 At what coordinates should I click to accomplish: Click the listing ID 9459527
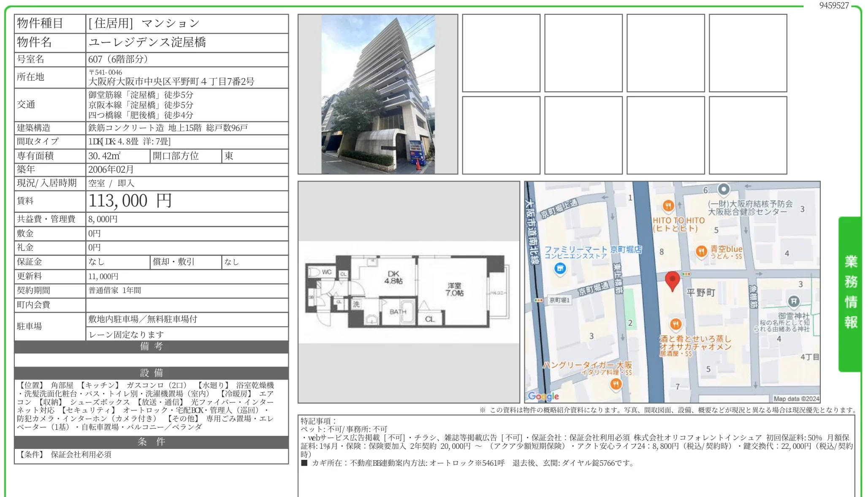[834, 5]
